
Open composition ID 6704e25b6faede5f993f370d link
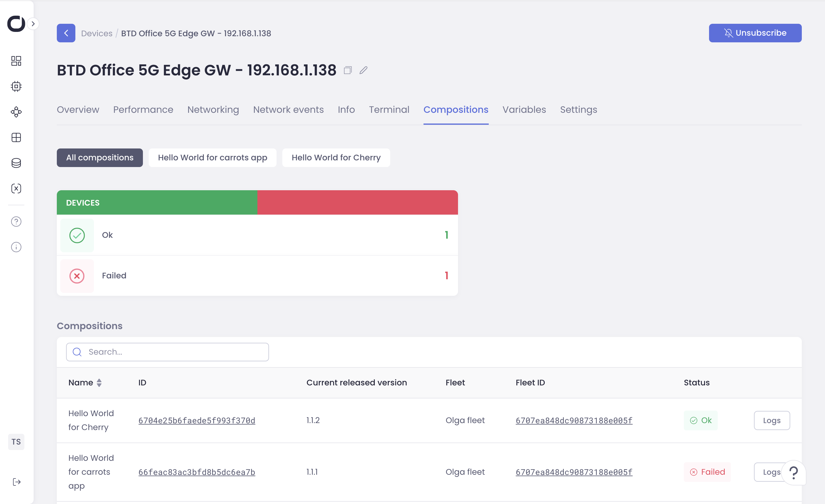(197, 420)
